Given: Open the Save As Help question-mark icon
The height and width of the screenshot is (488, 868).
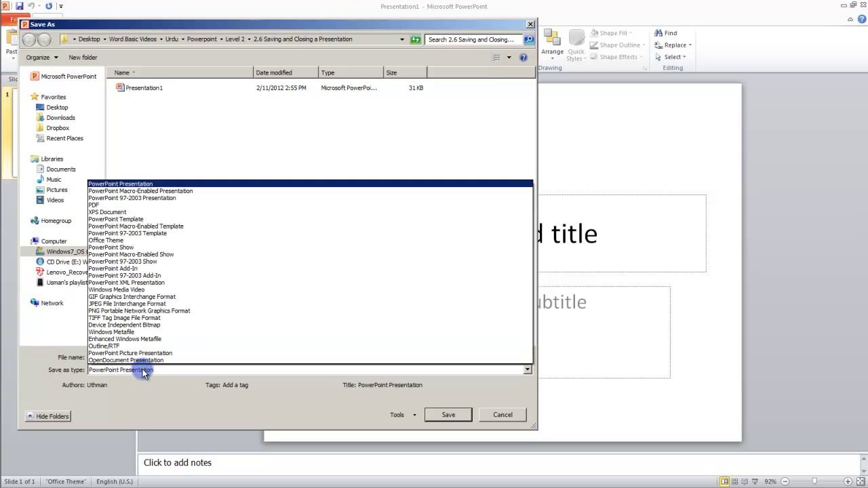Looking at the screenshot, I should (x=524, y=58).
